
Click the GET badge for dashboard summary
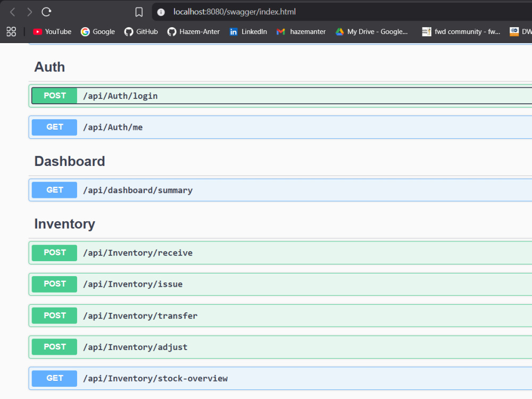(x=55, y=190)
